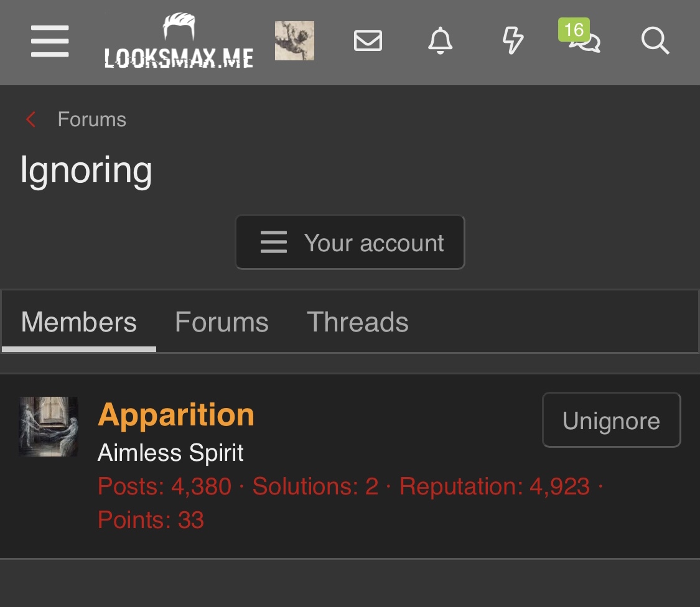Screen dimensions: 700x607
Task: Open What's New lightning bolt icon
Action: tap(512, 42)
